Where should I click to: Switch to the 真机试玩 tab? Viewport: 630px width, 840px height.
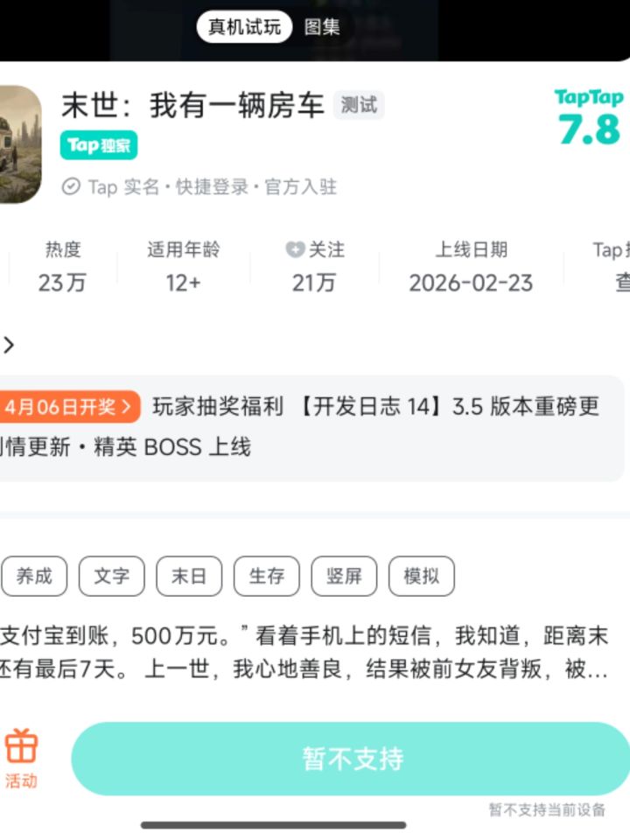(244, 27)
